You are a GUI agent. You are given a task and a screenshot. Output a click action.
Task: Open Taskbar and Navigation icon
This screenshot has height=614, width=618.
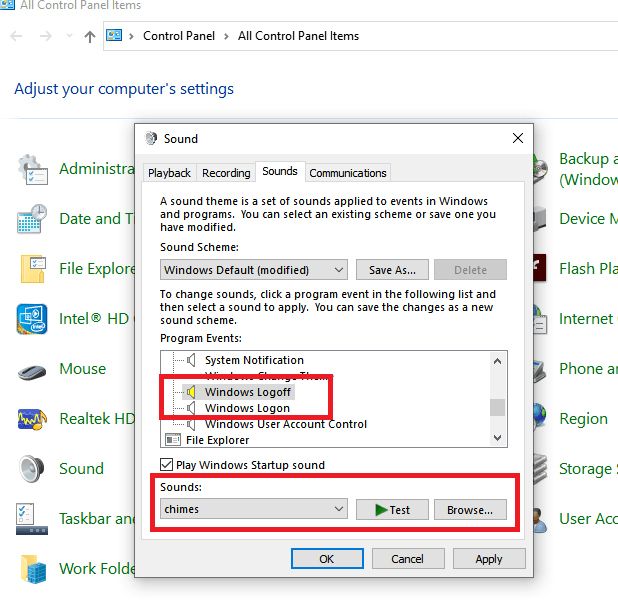pos(32,519)
